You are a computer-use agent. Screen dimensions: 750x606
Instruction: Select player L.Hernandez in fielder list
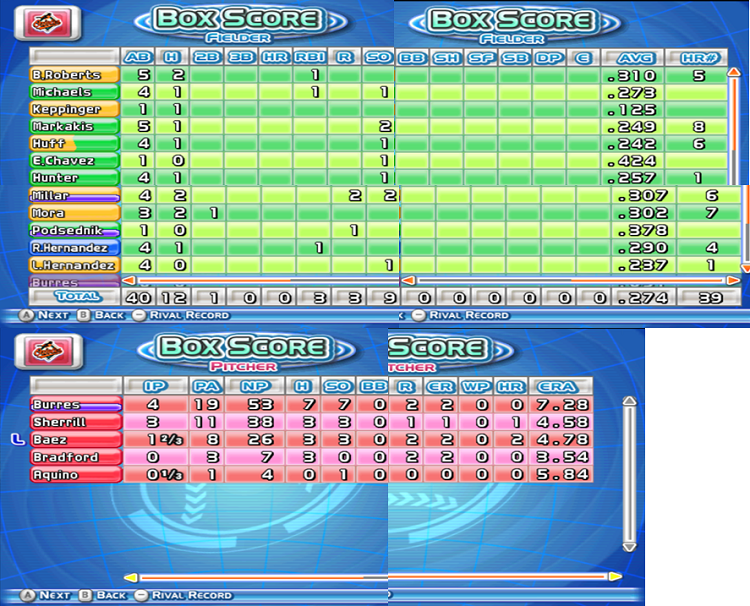[x=75, y=265]
